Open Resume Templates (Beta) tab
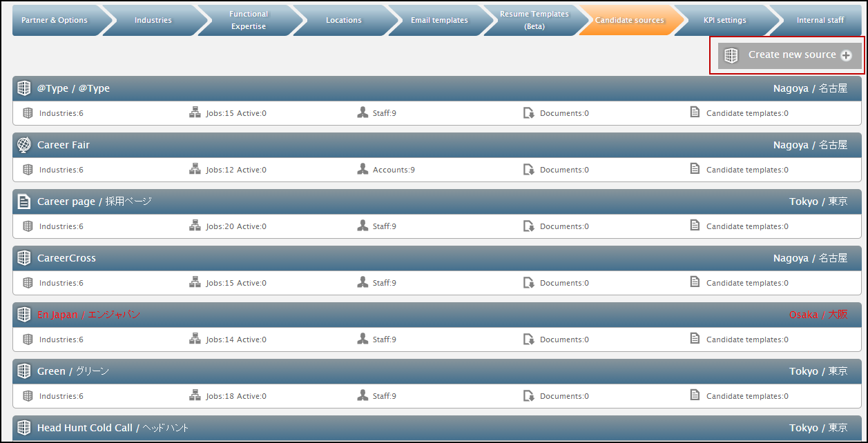868x443 pixels. pyautogui.click(x=534, y=20)
